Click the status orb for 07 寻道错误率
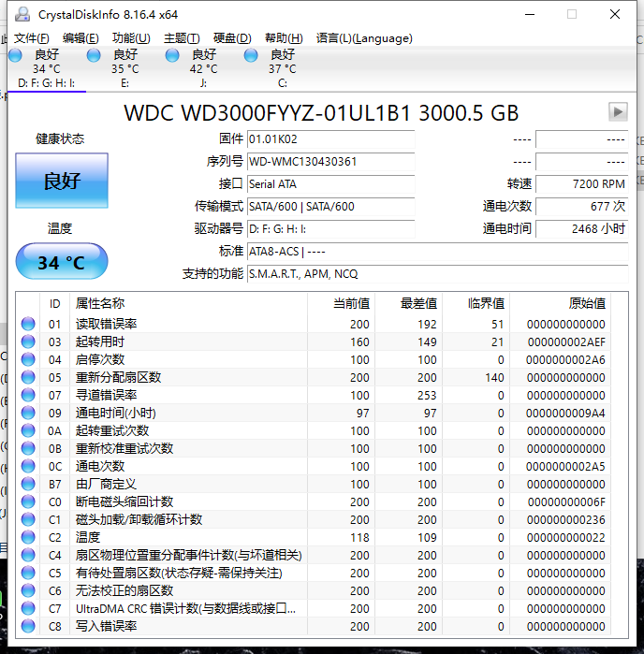The image size is (644, 654). 28,395
